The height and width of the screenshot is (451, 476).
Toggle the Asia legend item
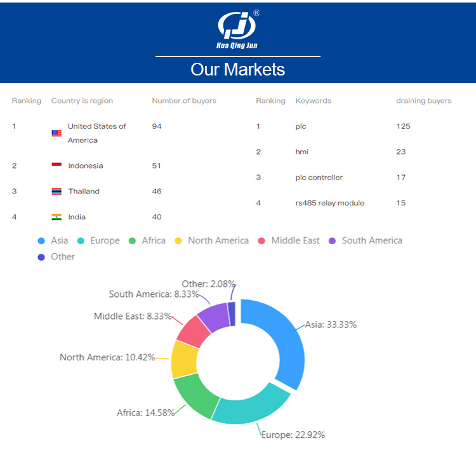point(53,240)
